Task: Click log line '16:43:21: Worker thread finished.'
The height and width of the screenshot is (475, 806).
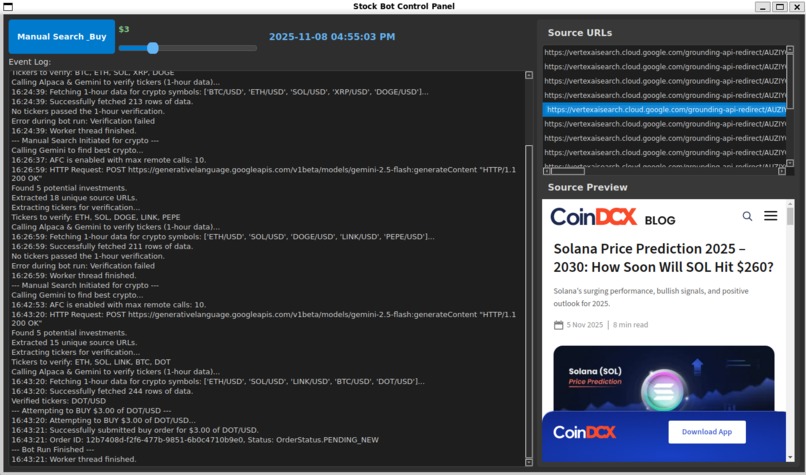Action: coord(74,459)
